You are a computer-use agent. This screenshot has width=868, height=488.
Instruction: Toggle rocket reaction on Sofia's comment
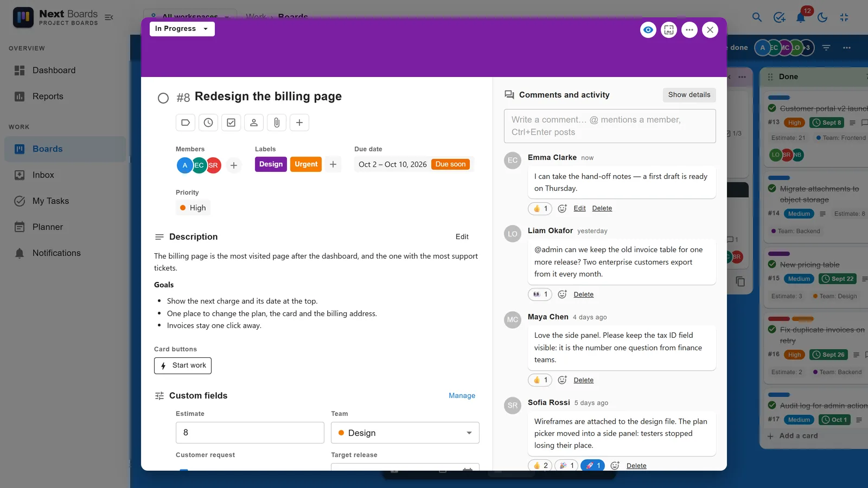coord(592,465)
